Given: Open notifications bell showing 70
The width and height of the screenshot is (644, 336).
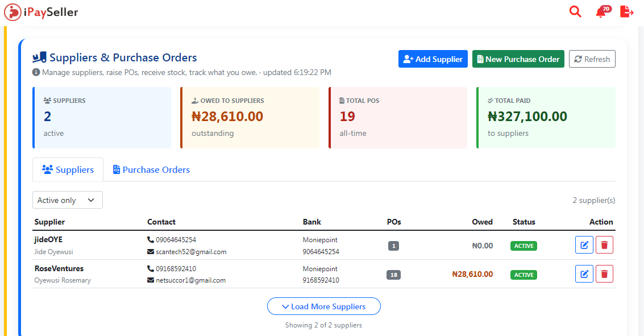Looking at the screenshot, I should [x=603, y=11].
